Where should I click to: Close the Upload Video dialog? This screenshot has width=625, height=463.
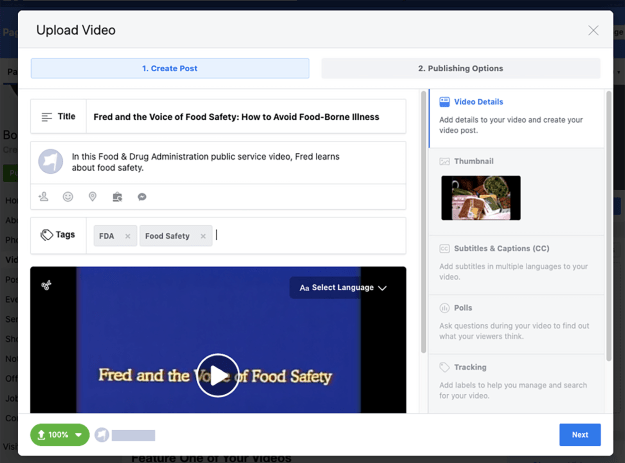[593, 30]
